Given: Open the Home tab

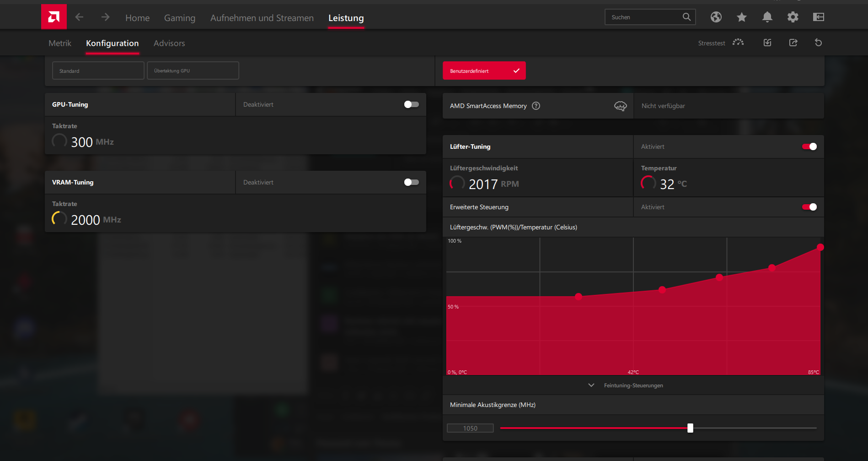Looking at the screenshot, I should [138, 18].
